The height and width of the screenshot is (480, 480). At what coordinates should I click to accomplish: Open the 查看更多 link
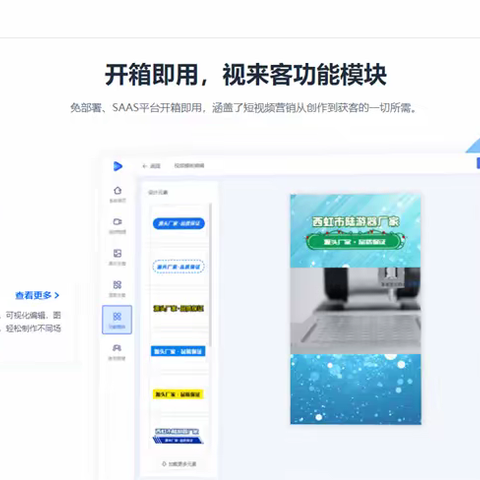pyautogui.click(x=37, y=295)
